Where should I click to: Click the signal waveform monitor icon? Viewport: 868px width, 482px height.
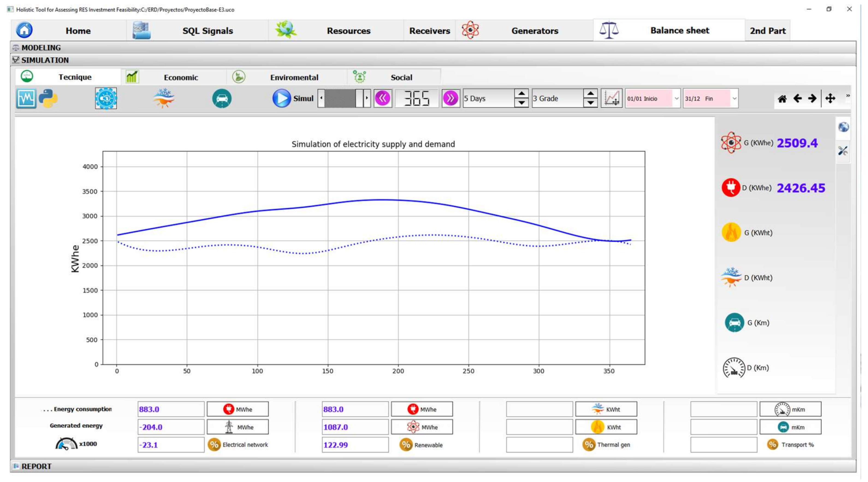(26, 98)
